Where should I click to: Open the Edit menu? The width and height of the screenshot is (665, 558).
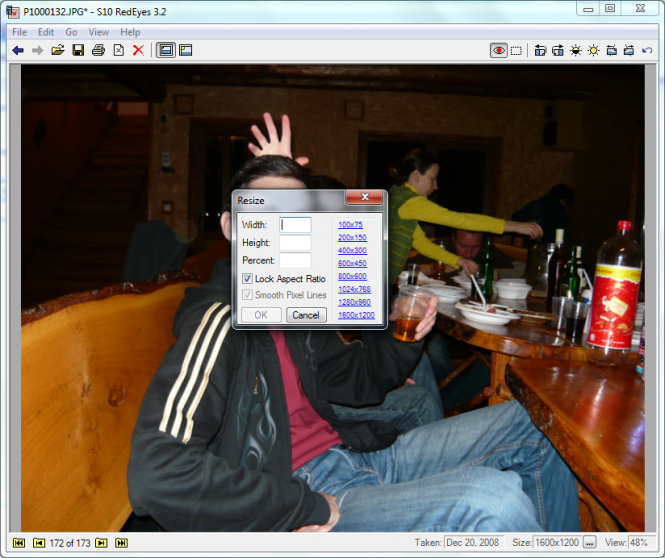coord(46,32)
